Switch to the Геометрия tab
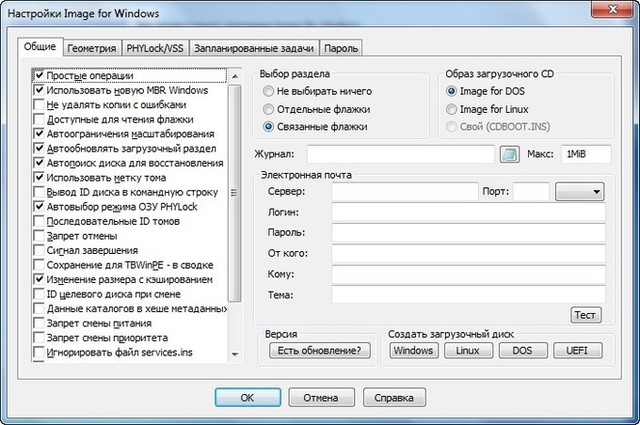 (91, 48)
